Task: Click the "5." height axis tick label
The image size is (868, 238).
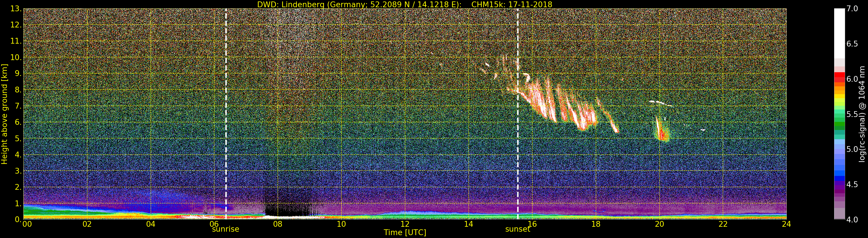Action: [18, 138]
